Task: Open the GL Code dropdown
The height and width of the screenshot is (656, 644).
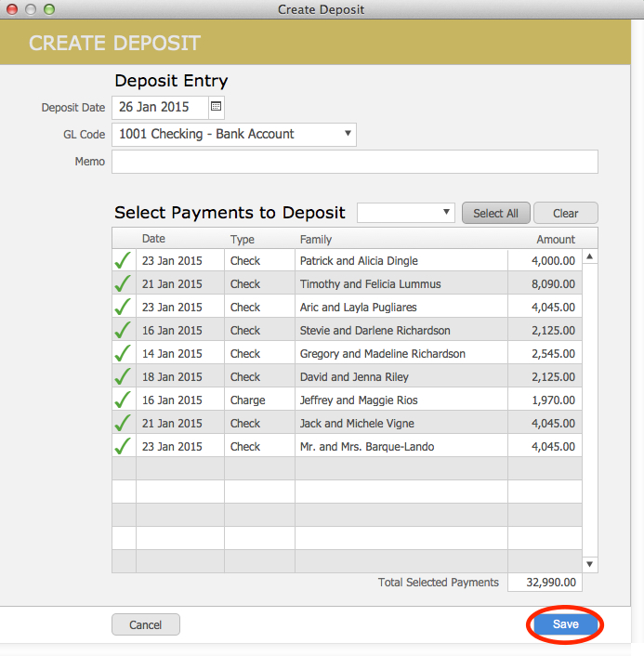Action: (234, 135)
